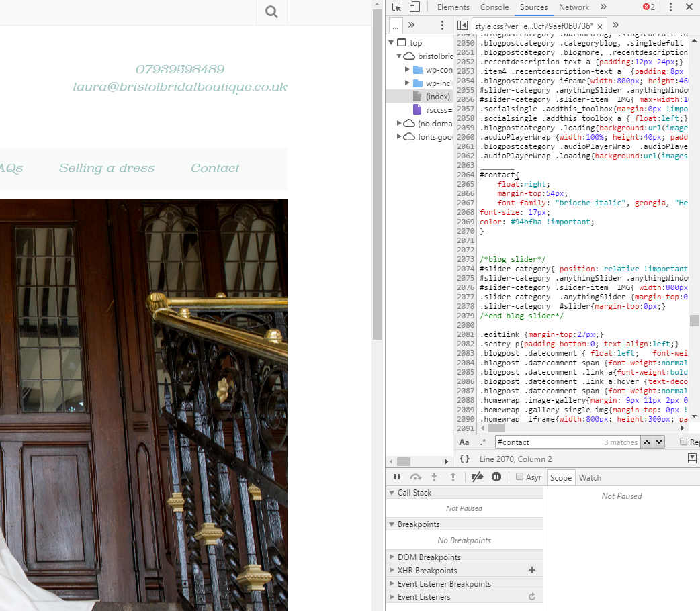This screenshot has height=611, width=700.
Task: Go to previous search match arrow
Action: click(647, 442)
